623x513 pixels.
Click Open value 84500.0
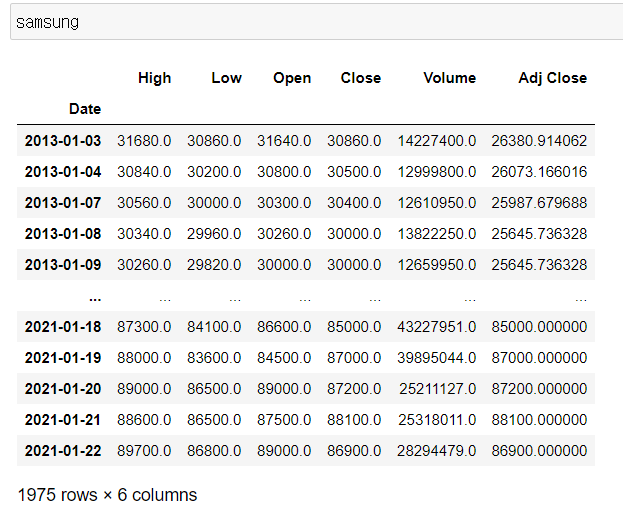click(284, 358)
